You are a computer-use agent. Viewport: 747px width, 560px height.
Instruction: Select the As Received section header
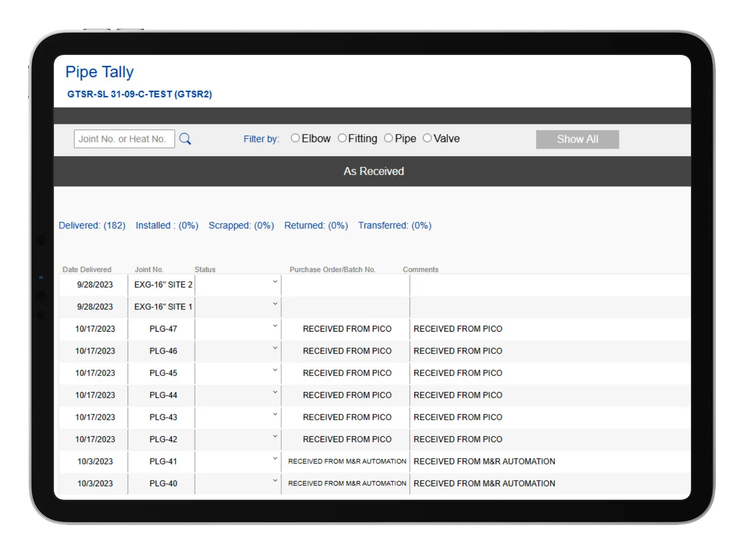[x=373, y=171]
